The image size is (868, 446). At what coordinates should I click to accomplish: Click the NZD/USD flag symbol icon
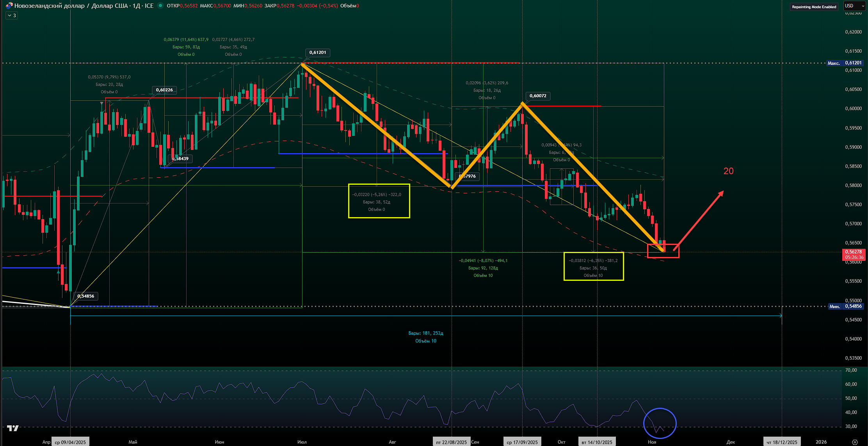click(9, 6)
